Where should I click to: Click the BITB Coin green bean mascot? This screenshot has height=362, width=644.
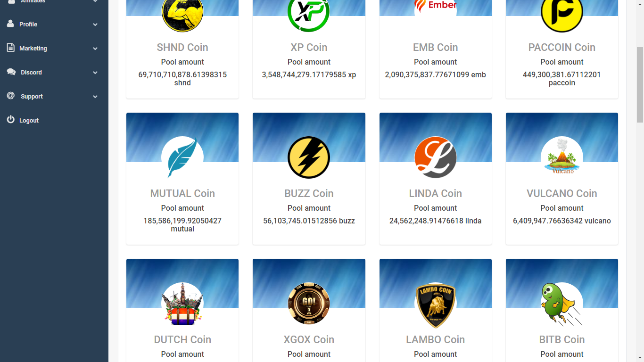[x=562, y=304]
